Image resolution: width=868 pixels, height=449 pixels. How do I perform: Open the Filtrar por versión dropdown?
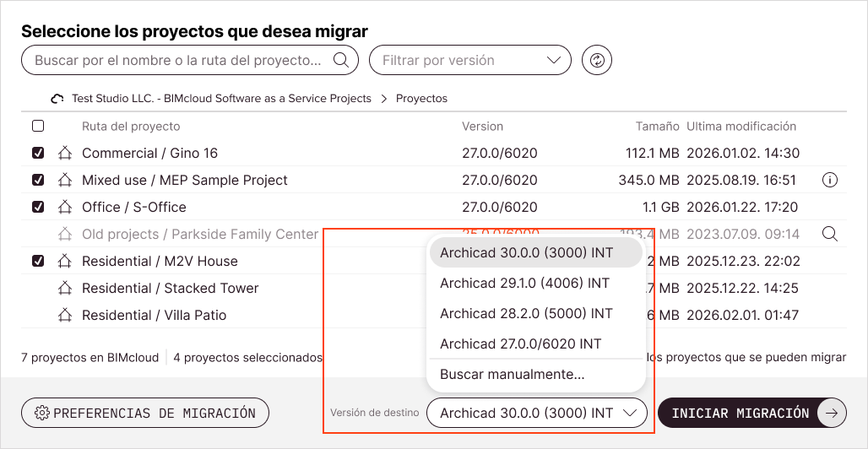(x=470, y=60)
